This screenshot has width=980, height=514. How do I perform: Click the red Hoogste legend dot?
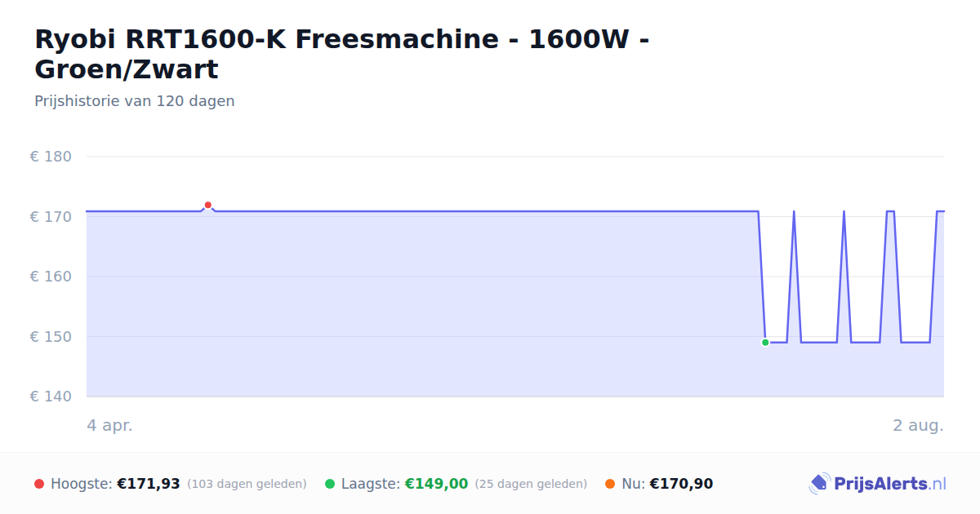click(39, 484)
